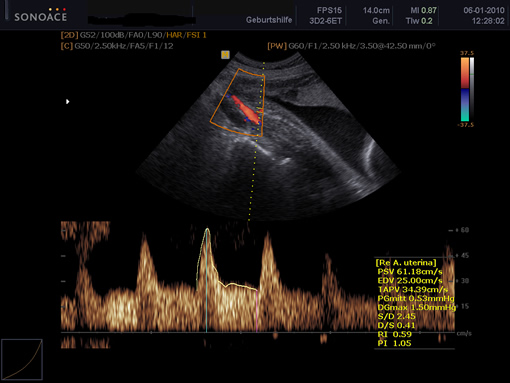
Task: Click the 3D2-6ET probe label
Action: click(x=325, y=21)
